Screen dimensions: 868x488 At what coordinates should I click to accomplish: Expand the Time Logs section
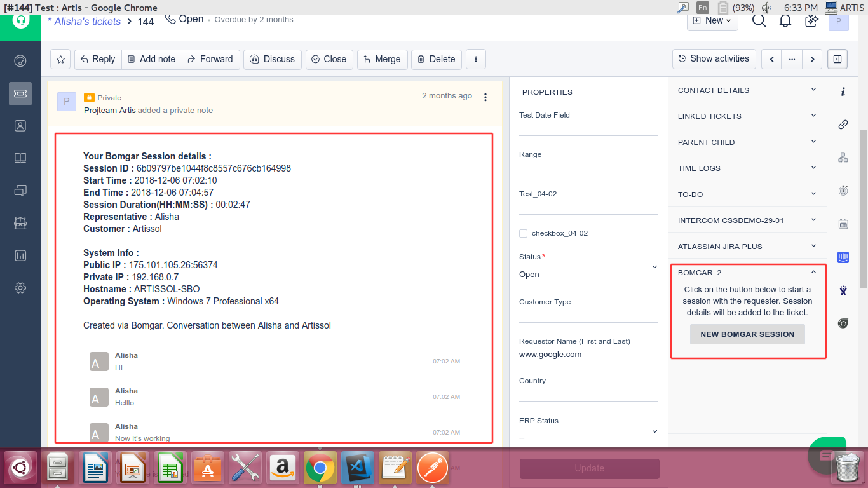tap(747, 168)
